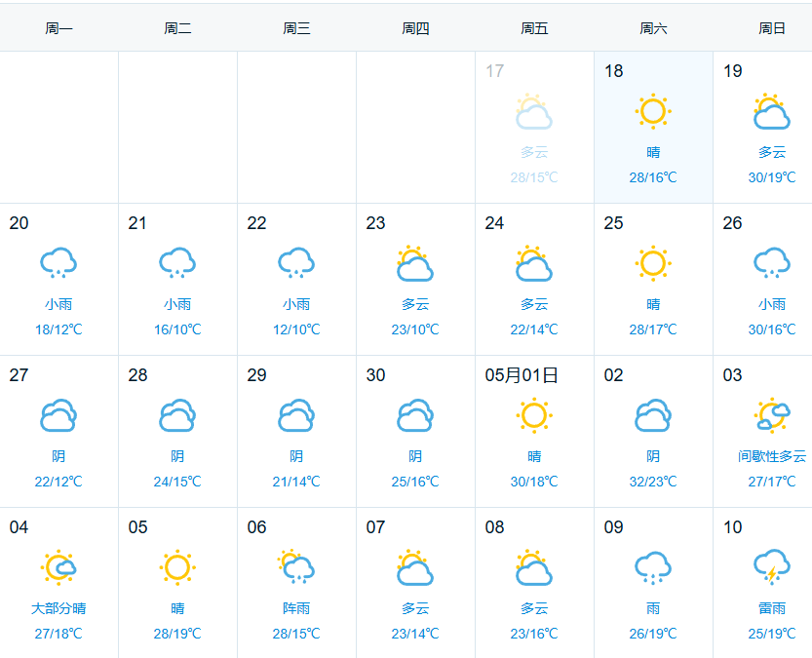Select the 周日 weekday header
Screen dimensions: 812x658
click(x=772, y=28)
